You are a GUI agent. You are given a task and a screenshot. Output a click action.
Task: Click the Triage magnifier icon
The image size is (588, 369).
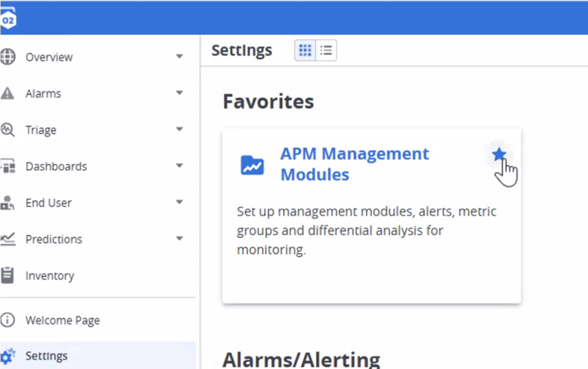click(8, 130)
